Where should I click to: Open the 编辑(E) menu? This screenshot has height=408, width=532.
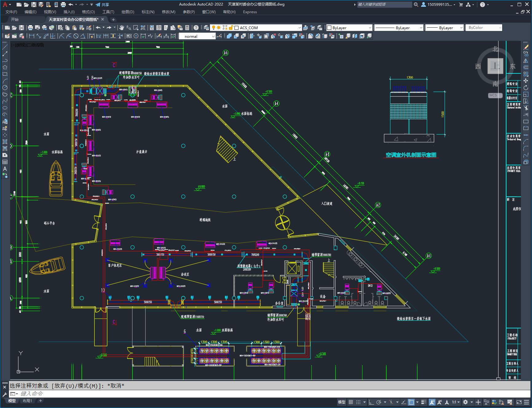(30, 12)
